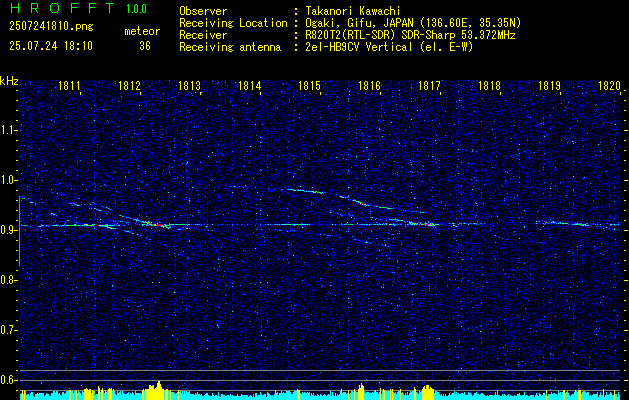
Task: Click the tallest yellow power peak near 1812
Action: click(159, 388)
